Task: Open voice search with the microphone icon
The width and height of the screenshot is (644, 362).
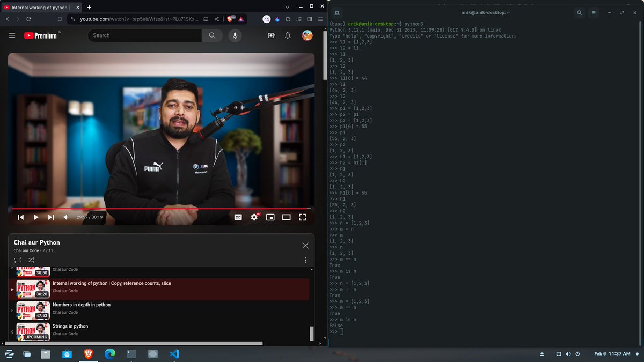Action: point(235,35)
